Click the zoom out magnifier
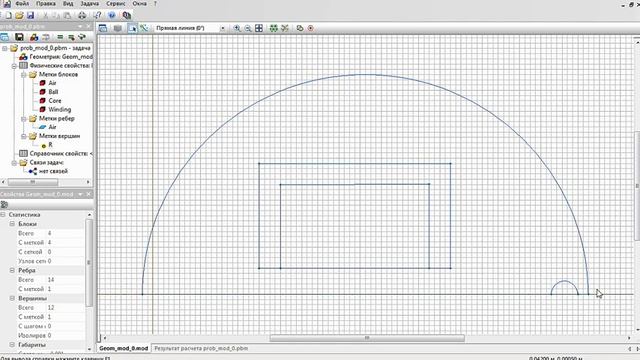The image size is (640, 360). [248, 28]
